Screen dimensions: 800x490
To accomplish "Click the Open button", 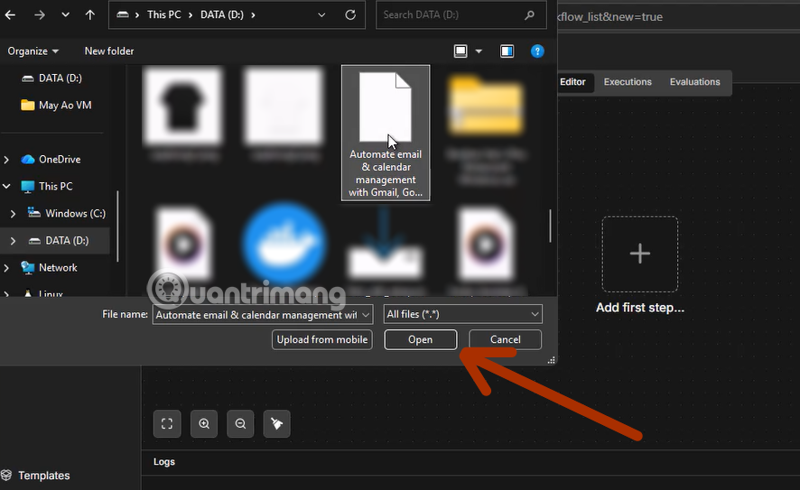I will pos(420,339).
